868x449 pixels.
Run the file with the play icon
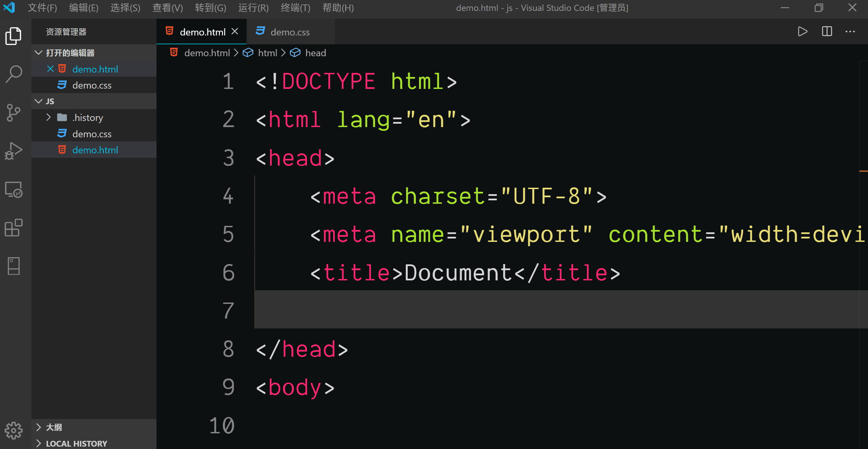(x=803, y=32)
